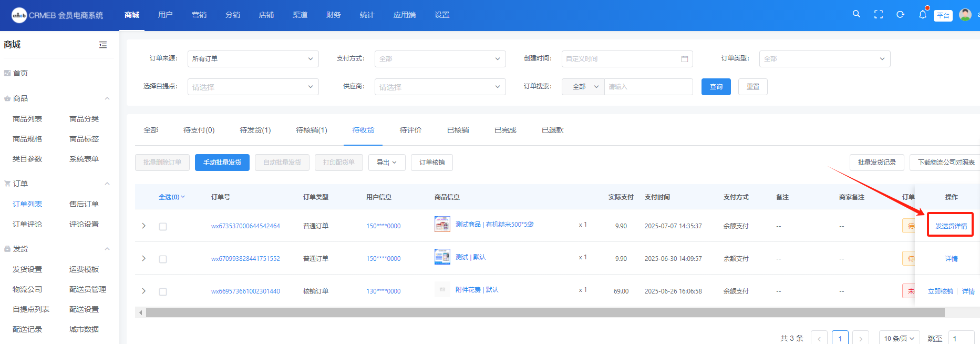Open the 订单类型 dropdown
The width and height of the screenshot is (980, 344).
pos(825,59)
